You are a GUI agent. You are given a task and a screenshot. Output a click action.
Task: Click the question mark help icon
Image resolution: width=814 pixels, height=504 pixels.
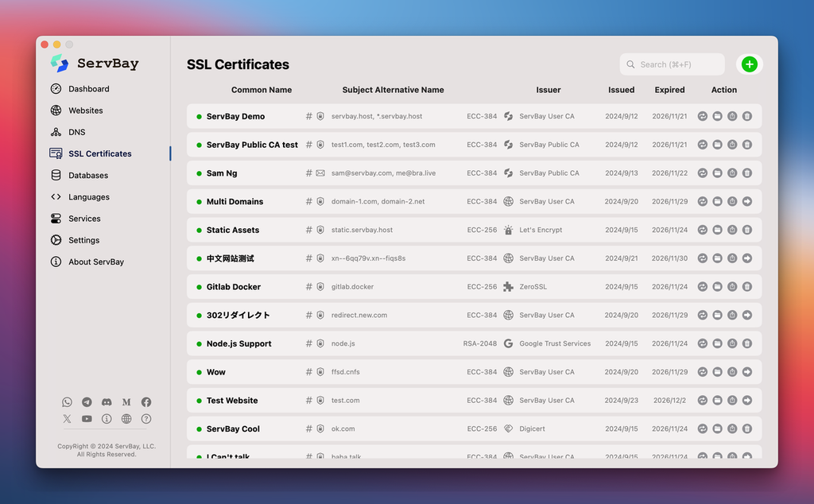click(146, 418)
